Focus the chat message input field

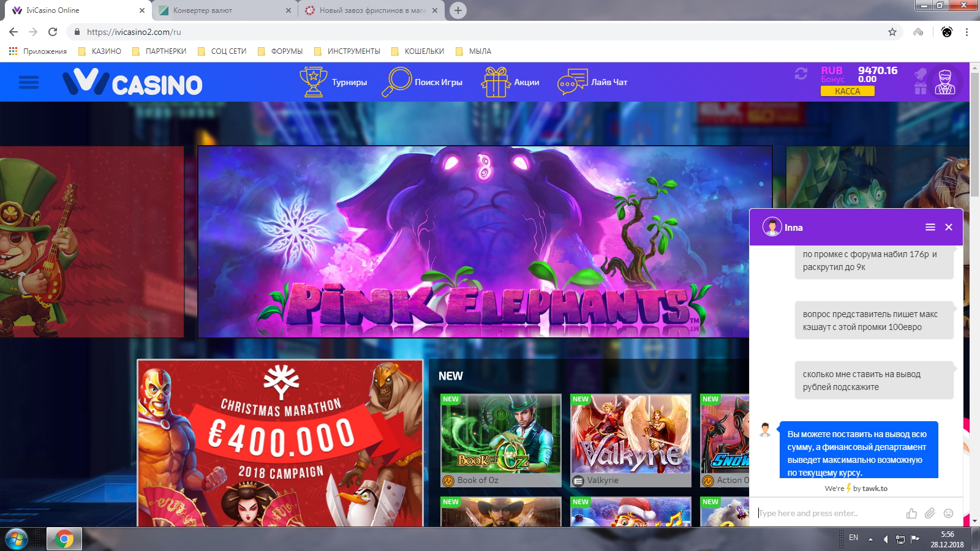[828, 513]
